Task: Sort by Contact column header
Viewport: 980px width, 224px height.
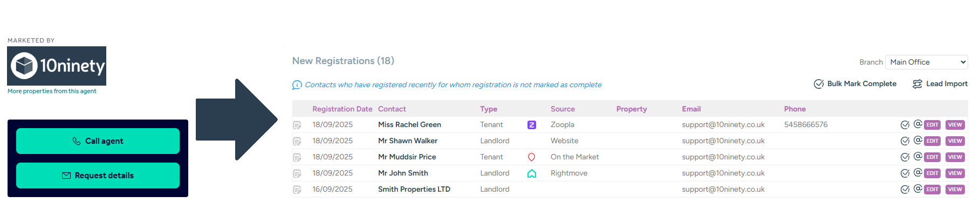Action: click(x=392, y=109)
